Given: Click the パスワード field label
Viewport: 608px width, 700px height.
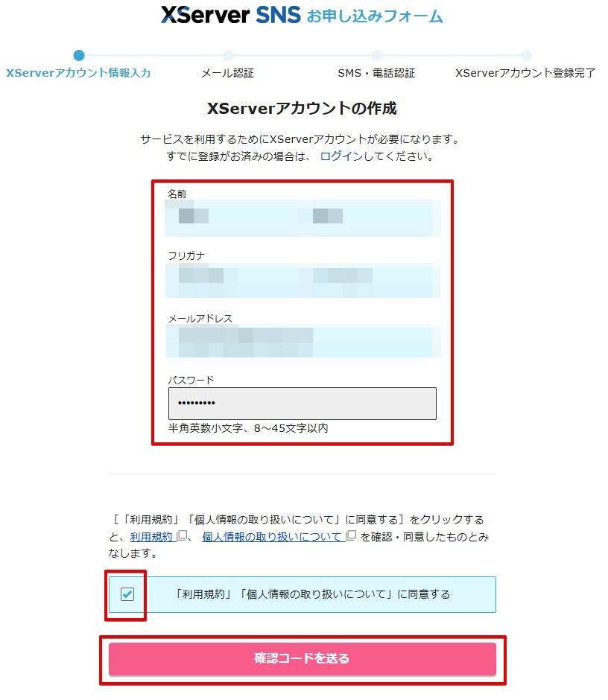Looking at the screenshot, I should click(x=191, y=380).
